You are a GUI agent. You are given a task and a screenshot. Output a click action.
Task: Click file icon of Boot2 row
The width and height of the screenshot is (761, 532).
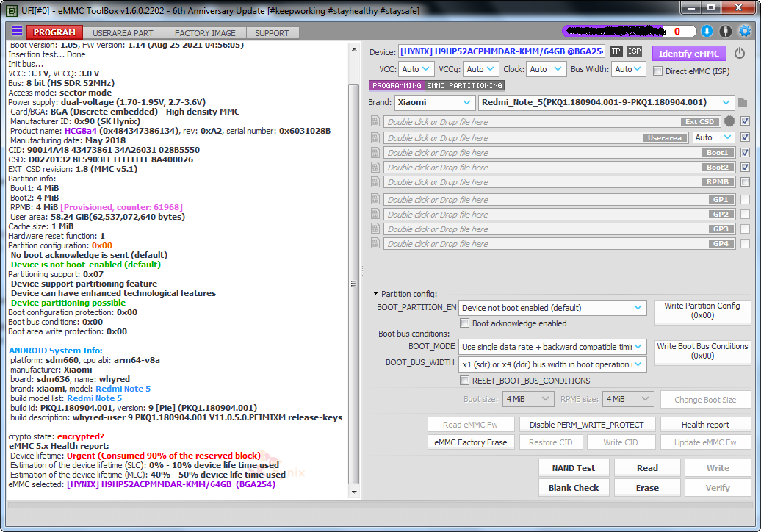click(375, 168)
